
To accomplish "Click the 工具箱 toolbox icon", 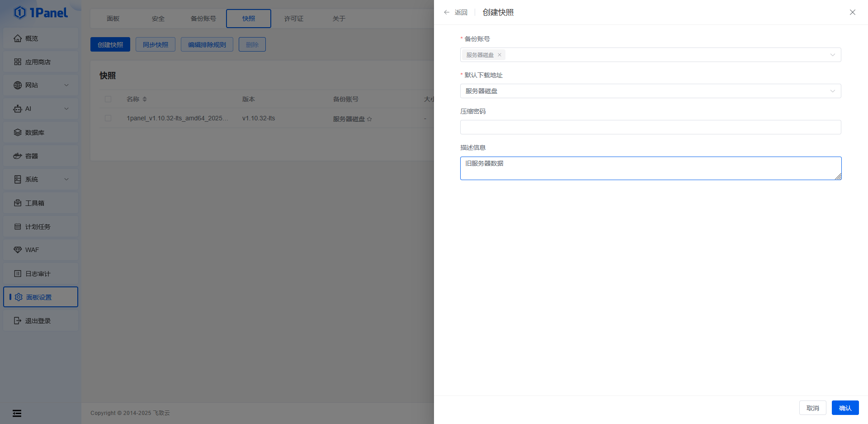I will [x=18, y=203].
